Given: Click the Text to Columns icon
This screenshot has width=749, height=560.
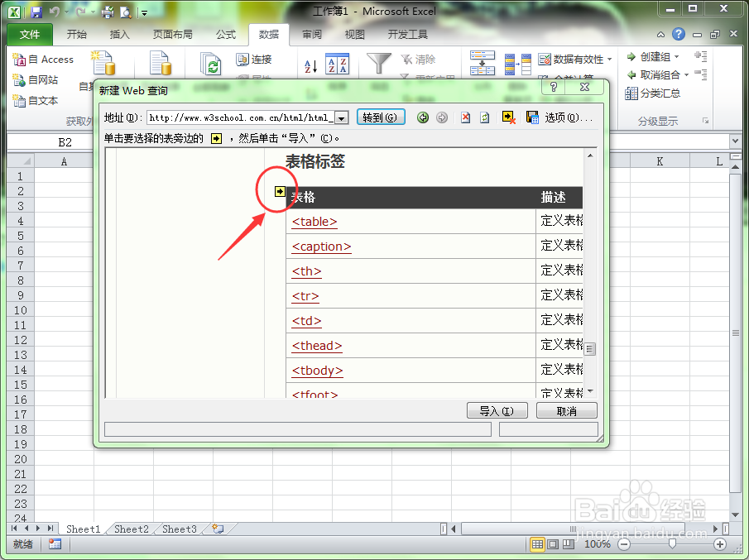Looking at the screenshot, I should (482, 63).
